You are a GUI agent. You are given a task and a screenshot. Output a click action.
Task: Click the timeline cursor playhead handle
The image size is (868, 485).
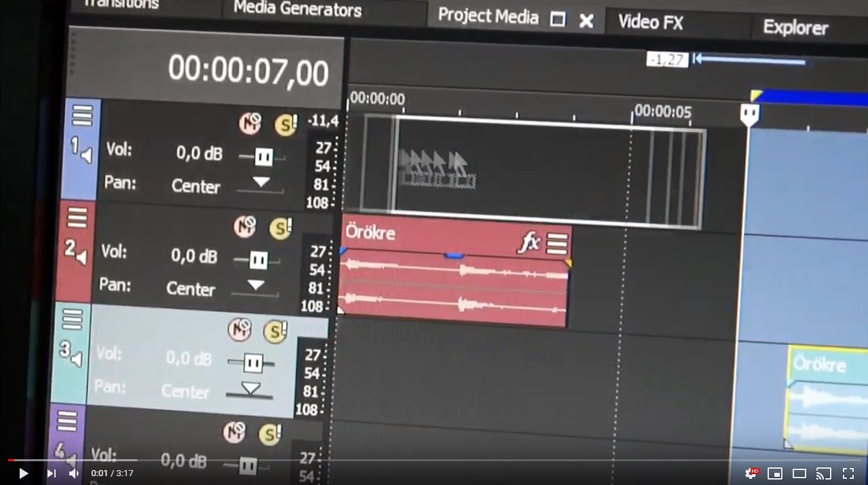[x=749, y=114]
